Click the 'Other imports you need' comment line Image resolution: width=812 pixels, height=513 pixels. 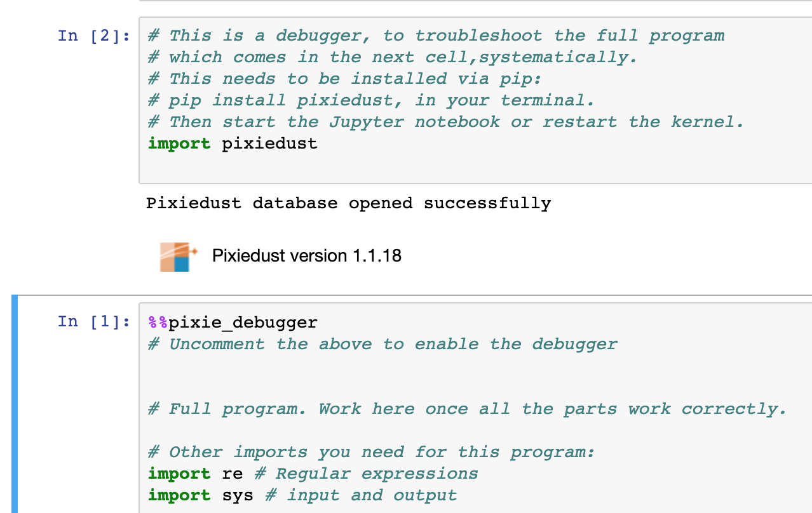click(372, 452)
